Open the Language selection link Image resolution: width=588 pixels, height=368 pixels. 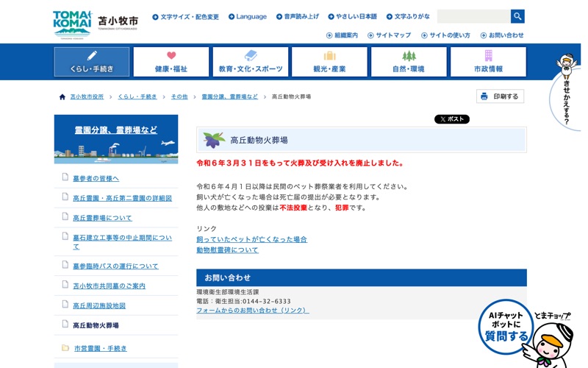[248, 16]
